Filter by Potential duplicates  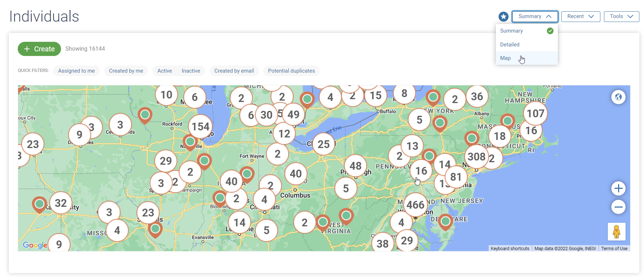(291, 71)
